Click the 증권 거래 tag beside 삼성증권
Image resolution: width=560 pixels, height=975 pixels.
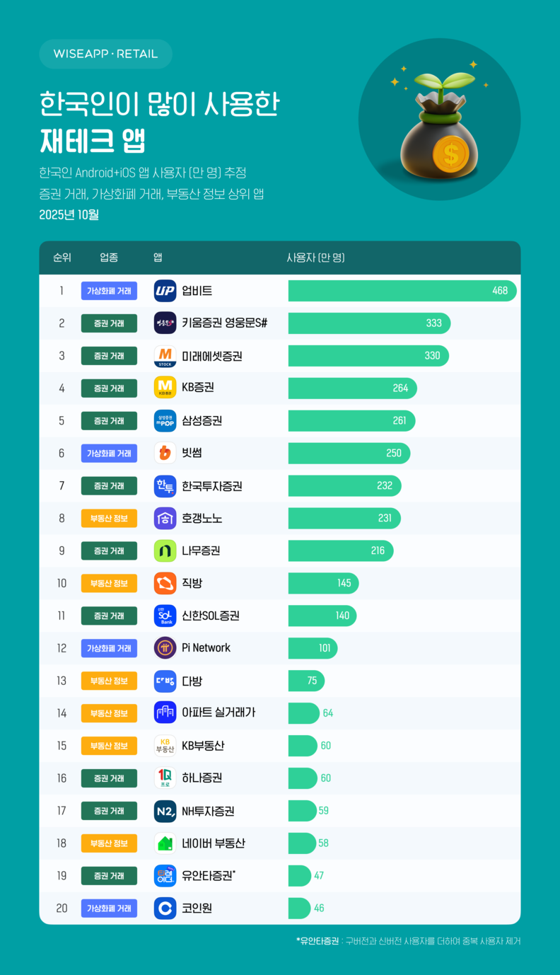[x=109, y=421]
